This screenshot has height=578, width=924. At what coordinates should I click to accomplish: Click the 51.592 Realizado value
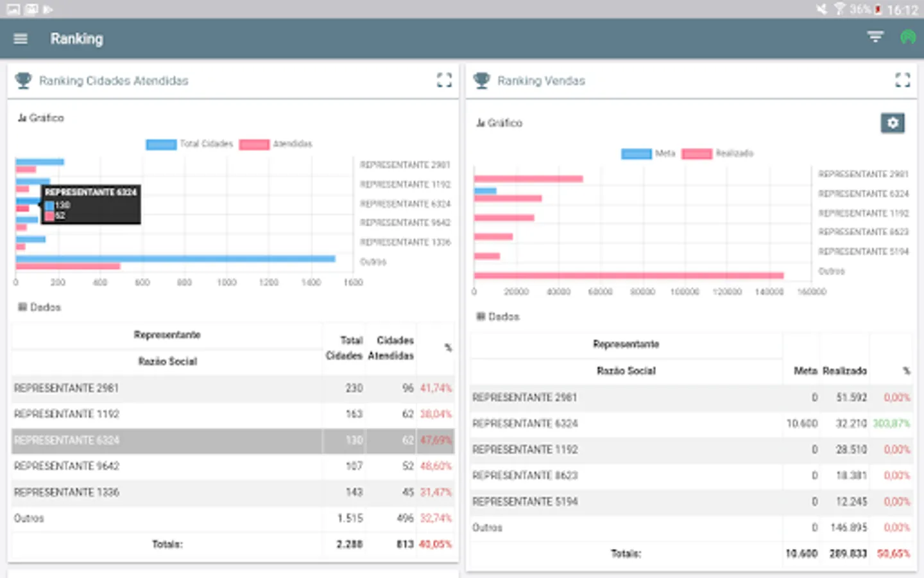851,398
